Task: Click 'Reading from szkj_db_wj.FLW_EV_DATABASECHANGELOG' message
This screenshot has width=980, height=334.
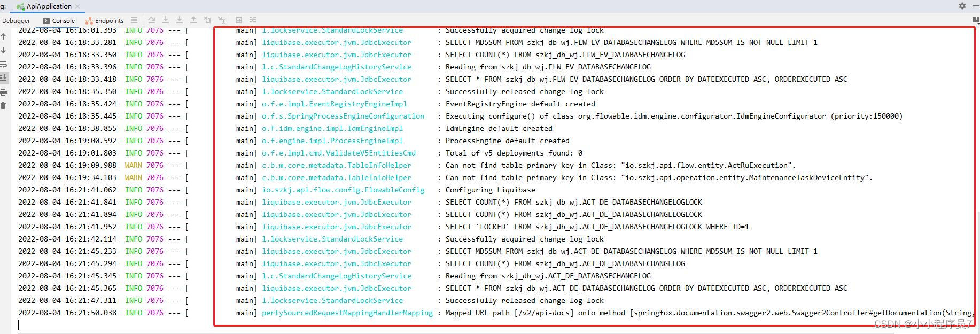Action: (x=548, y=67)
